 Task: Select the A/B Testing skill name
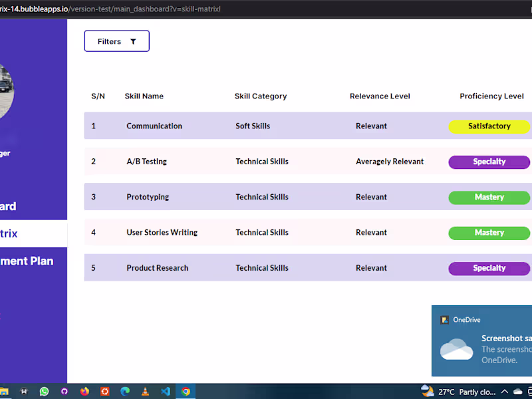pos(146,162)
